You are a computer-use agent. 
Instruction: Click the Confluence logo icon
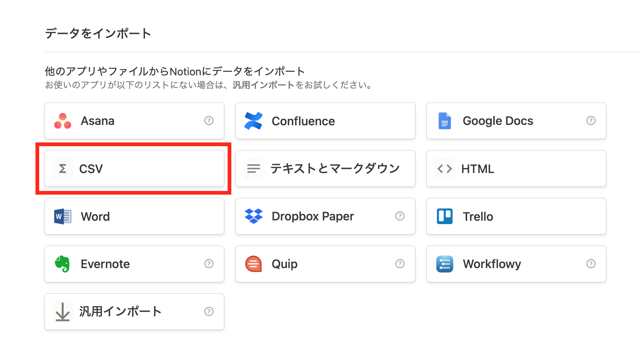[254, 121]
